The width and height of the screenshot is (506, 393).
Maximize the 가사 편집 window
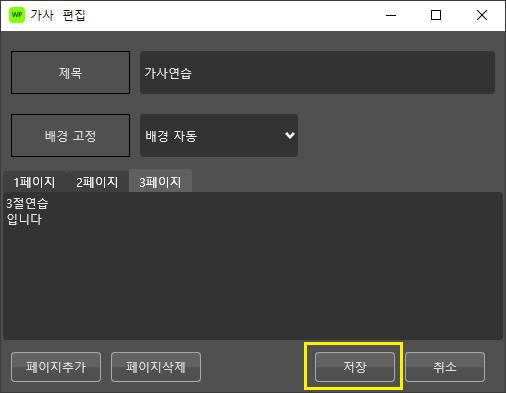436,15
